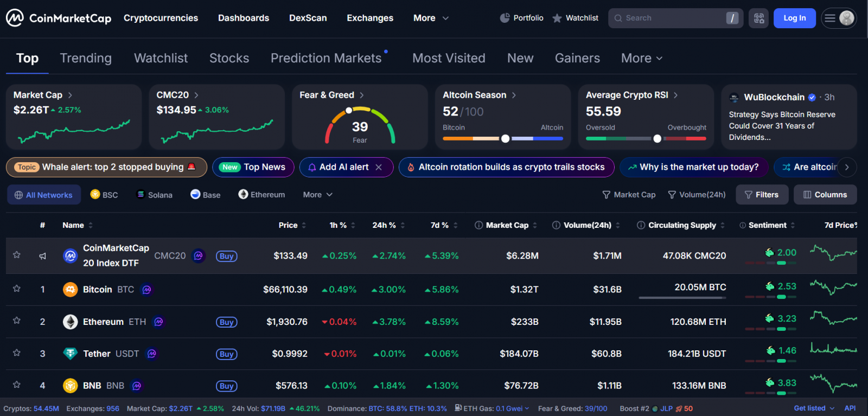Click the Log In button

795,18
